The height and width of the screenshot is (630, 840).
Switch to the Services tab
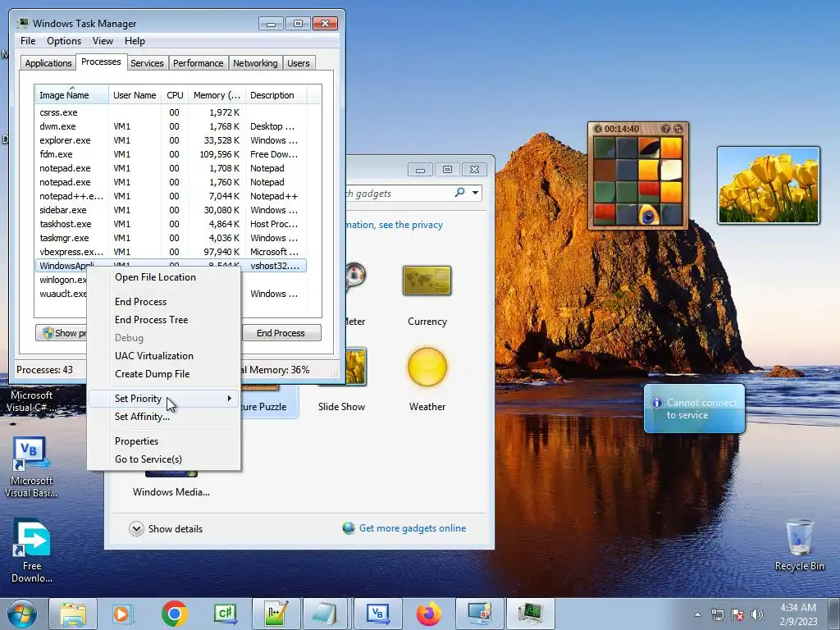coord(147,63)
